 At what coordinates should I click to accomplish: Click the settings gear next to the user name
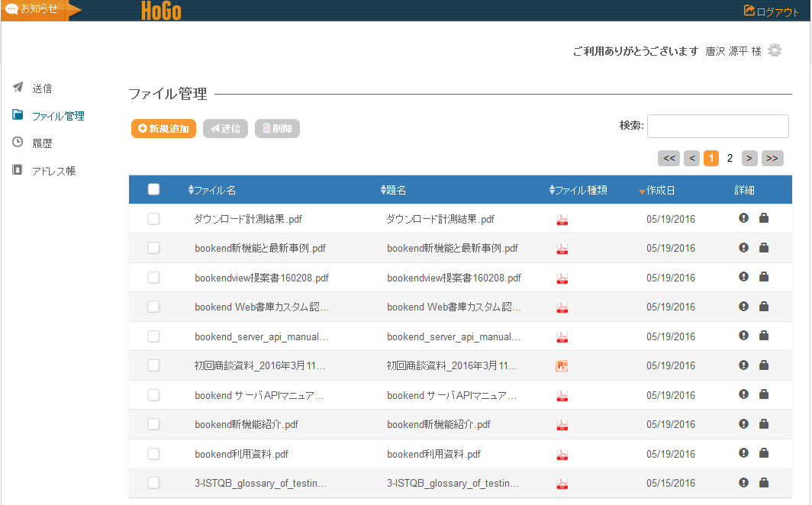tap(775, 50)
